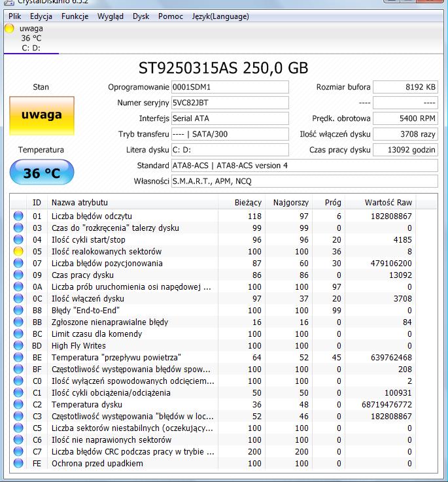448x482 pixels.
Task: Open the Pomoc menu
Action: 170,16
